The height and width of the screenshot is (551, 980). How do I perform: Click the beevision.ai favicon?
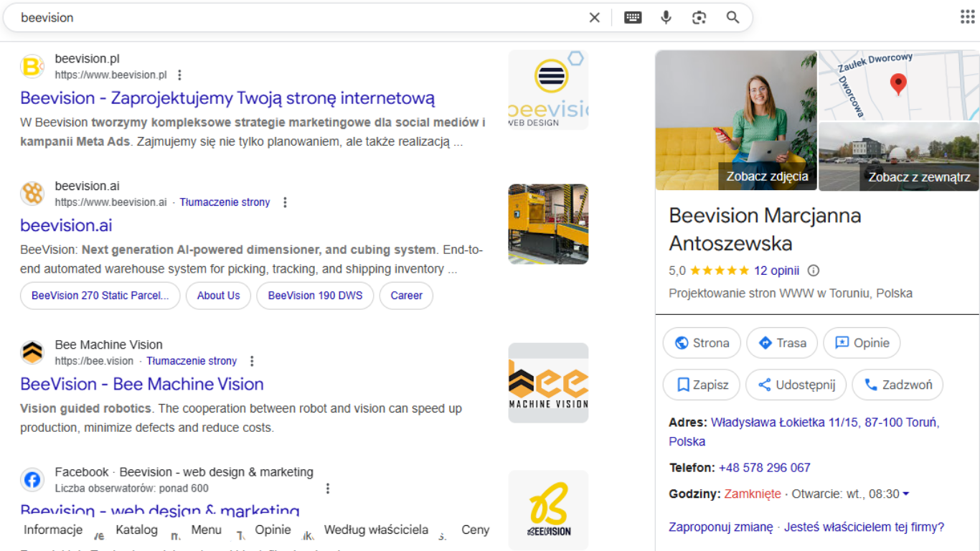32,194
